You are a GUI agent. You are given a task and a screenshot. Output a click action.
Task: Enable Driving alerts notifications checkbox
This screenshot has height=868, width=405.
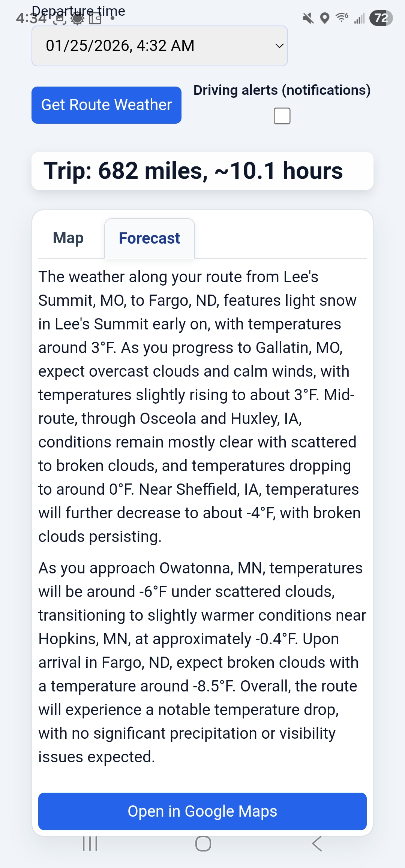coord(282,116)
